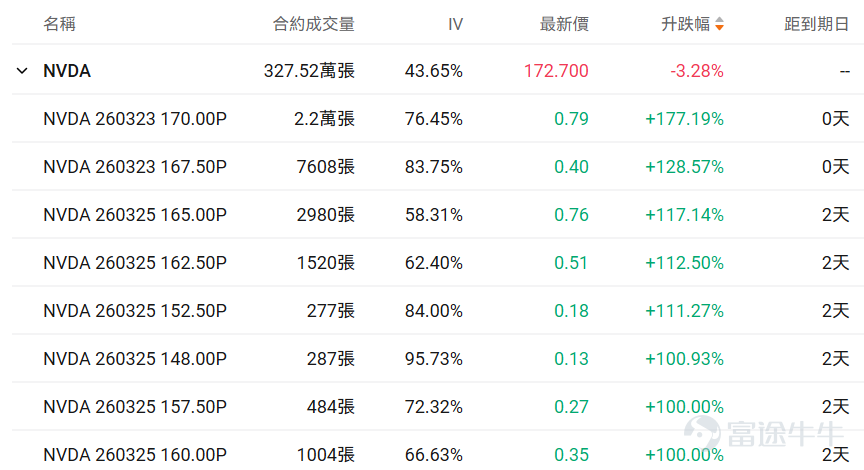Click IV value 84.00%
Screen dimensions: 864x470
click(x=434, y=311)
